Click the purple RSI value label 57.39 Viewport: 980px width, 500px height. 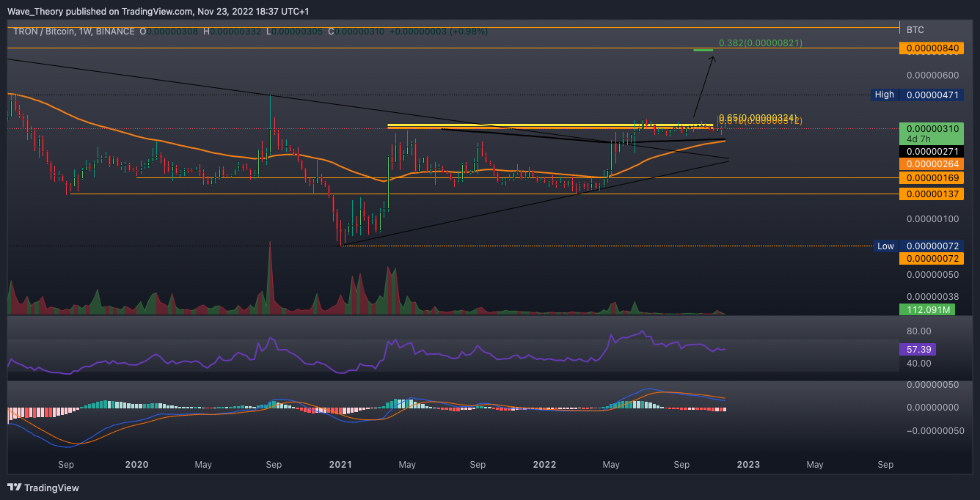coord(916,350)
